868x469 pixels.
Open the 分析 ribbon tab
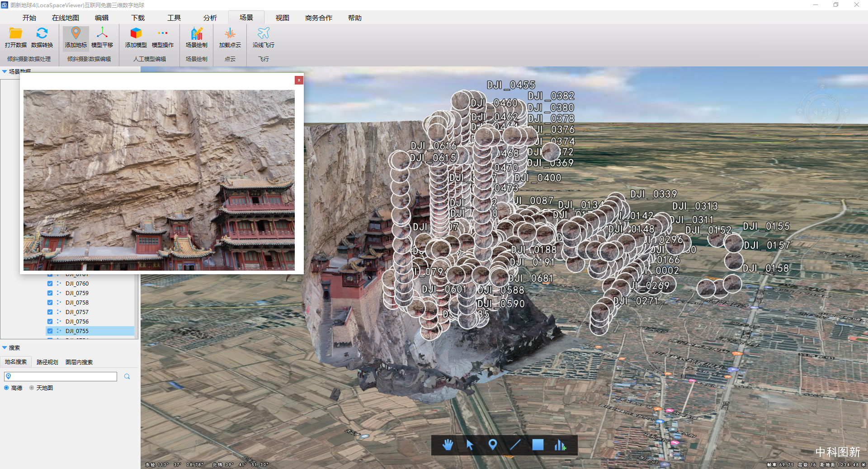coord(210,18)
